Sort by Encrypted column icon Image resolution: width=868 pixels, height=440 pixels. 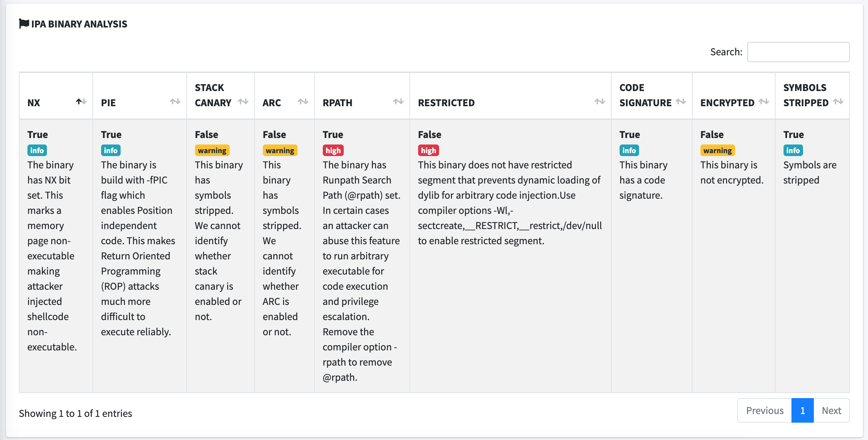click(764, 102)
